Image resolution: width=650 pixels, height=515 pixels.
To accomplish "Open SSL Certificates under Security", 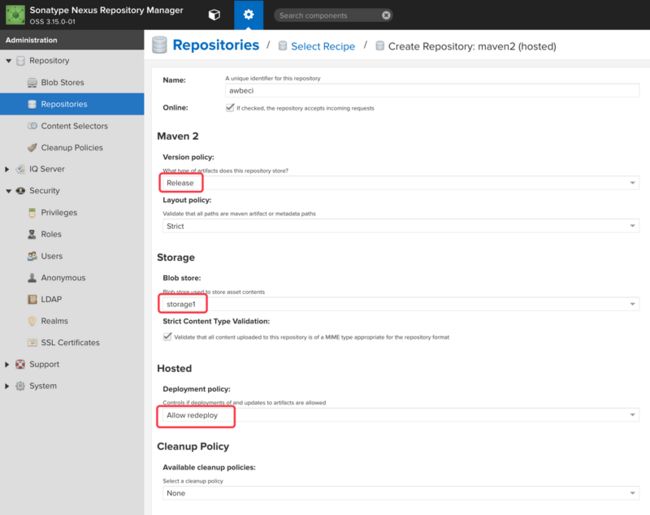I will pyautogui.click(x=72, y=343).
